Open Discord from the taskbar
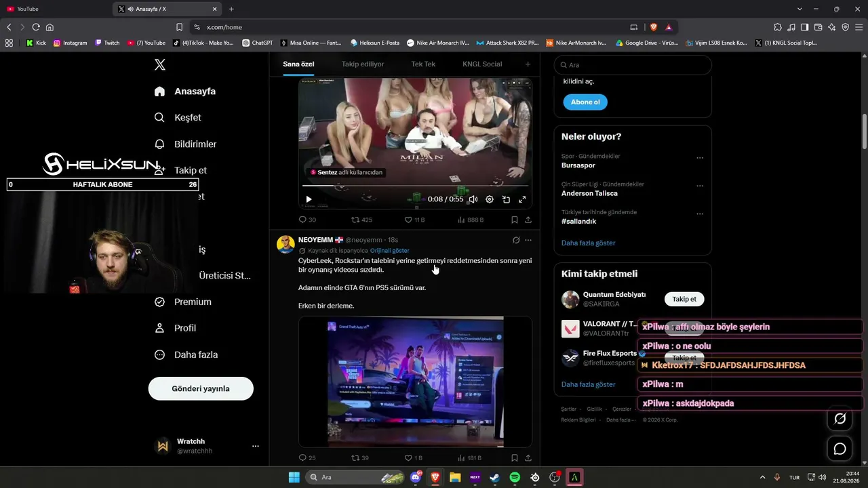The height and width of the screenshot is (488, 868). tap(416, 477)
